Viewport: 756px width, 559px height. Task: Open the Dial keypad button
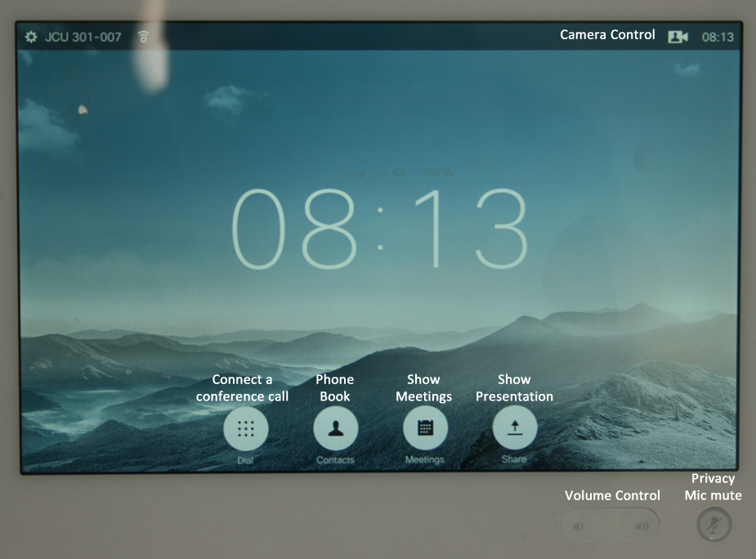click(x=246, y=428)
